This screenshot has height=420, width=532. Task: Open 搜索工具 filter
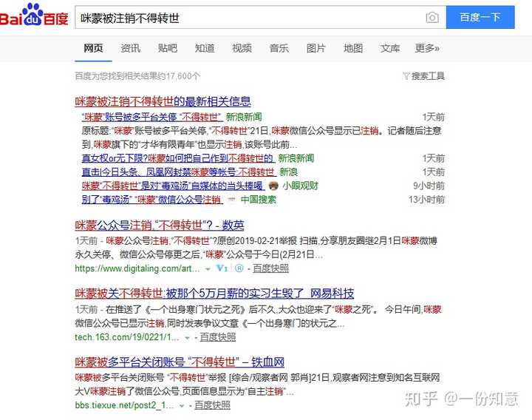[x=428, y=76]
